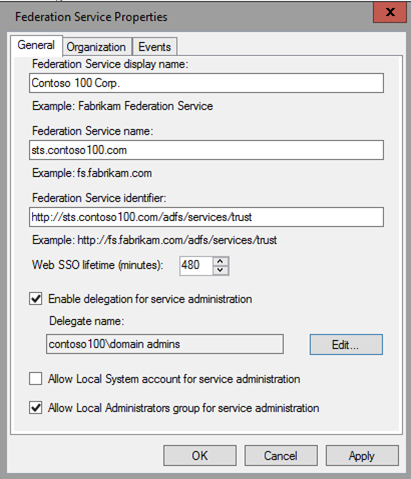Uncheck Enable delegation for service administration
This screenshot has width=411, height=479.
tap(36, 299)
